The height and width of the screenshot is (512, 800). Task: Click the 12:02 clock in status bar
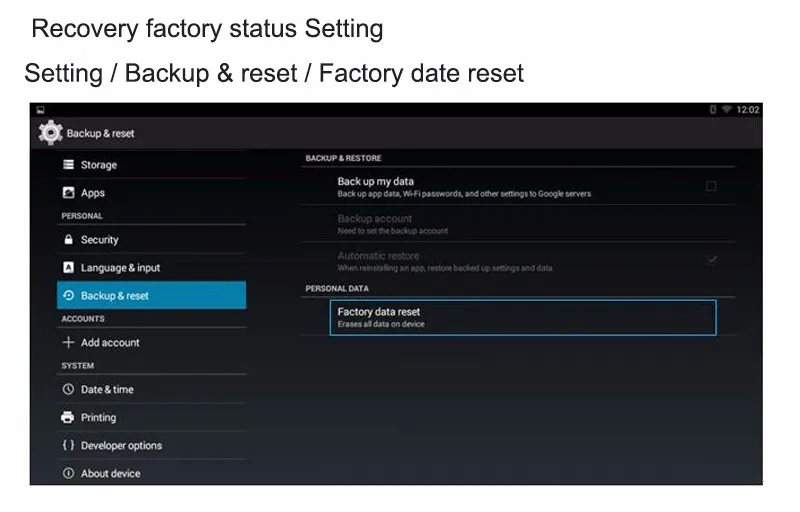tap(748, 110)
